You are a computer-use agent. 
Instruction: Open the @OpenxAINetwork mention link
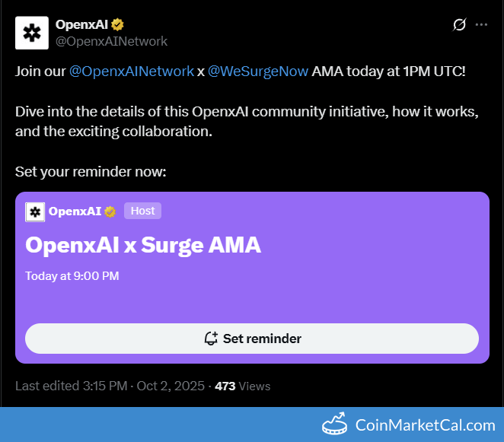[131, 71]
